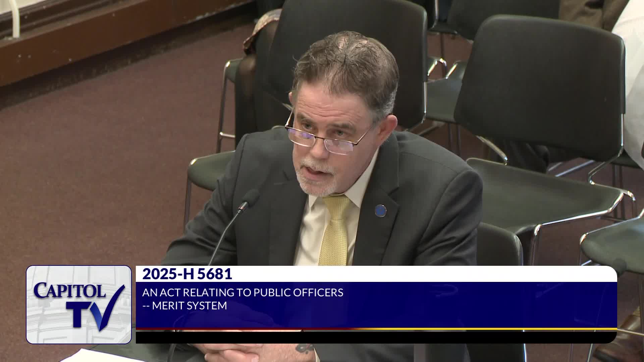The height and width of the screenshot is (362, 644).
Task: Click the white header strip beside bill number
Action: coord(419,274)
